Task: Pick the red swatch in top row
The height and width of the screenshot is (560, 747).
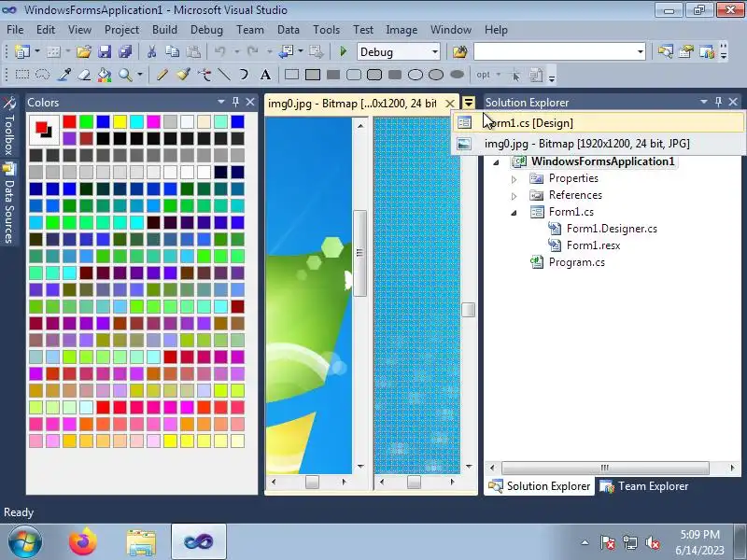Action: pyautogui.click(x=69, y=122)
